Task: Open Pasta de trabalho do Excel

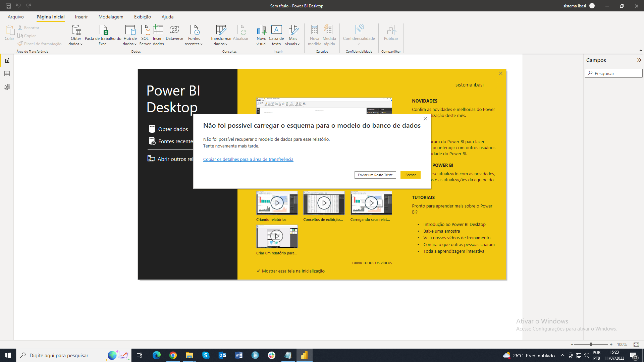Action: click(x=103, y=35)
